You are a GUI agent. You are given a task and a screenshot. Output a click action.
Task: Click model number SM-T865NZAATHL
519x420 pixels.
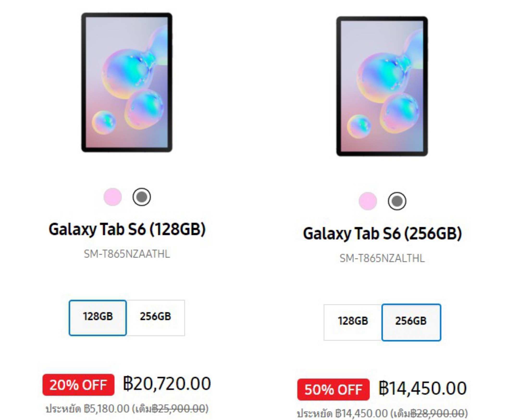tap(127, 254)
